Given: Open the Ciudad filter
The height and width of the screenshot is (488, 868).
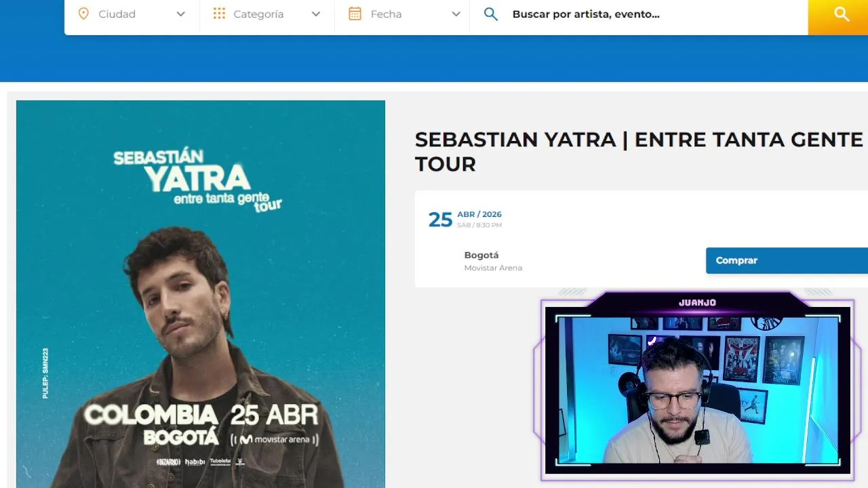Looking at the screenshot, I should [132, 14].
